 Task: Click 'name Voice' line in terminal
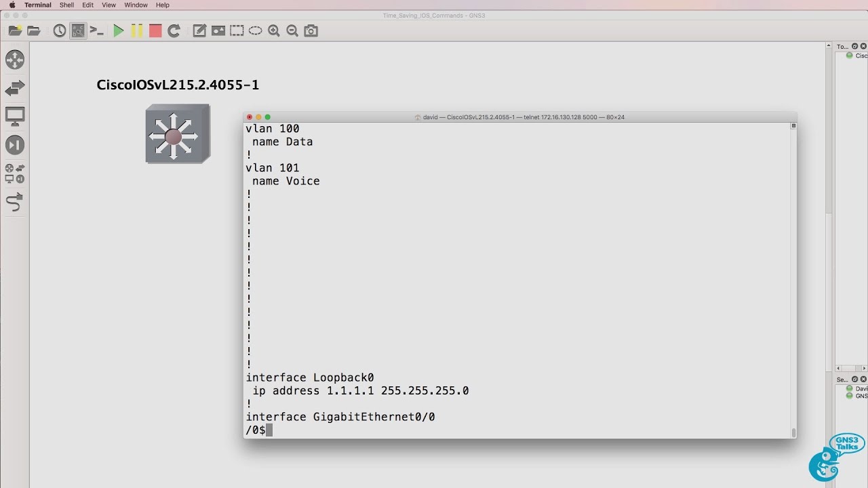point(285,181)
